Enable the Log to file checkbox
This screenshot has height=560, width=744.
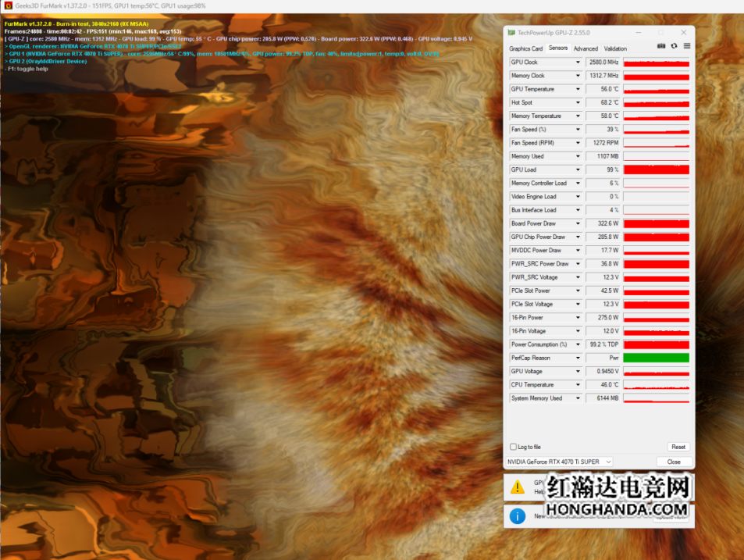(x=513, y=447)
